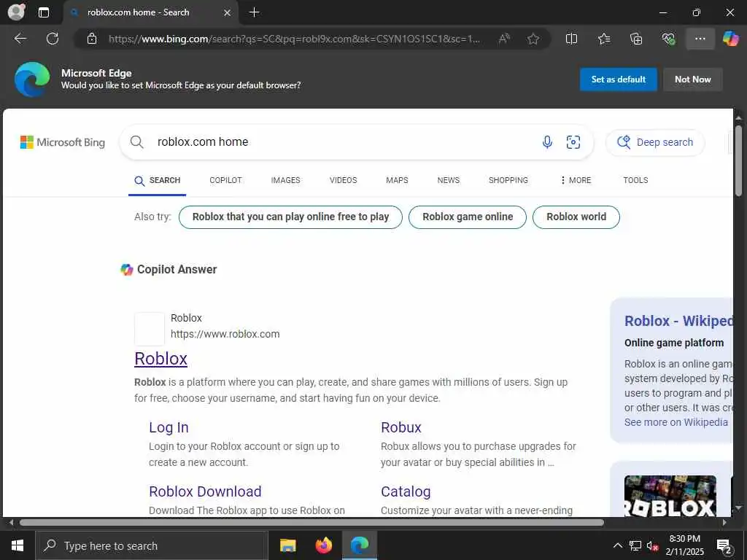Open the TOOLS filter options
Image resolution: width=747 pixels, height=560 pixels.
tap(635, 181)
